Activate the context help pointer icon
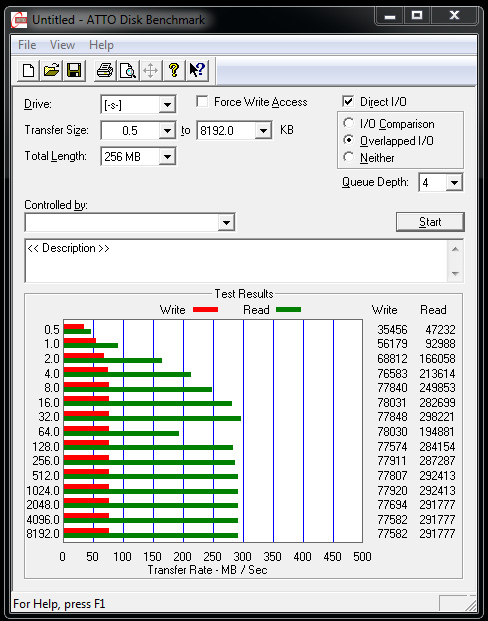 [197, 71]
